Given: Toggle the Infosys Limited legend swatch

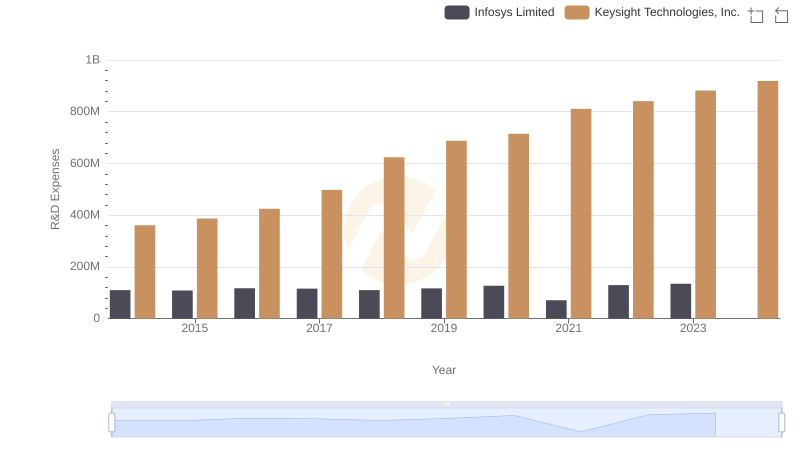Looking at the screenshot, I should (x=457, y=12).
